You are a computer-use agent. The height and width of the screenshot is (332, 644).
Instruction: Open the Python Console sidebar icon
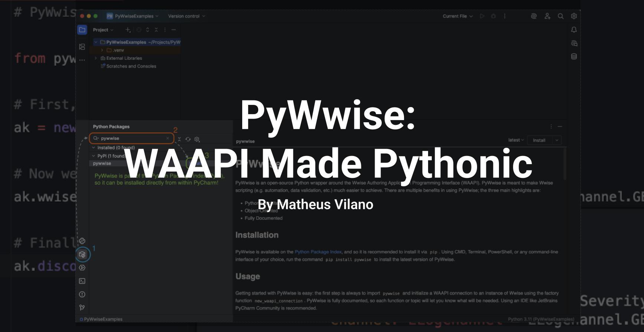point(82,241)
